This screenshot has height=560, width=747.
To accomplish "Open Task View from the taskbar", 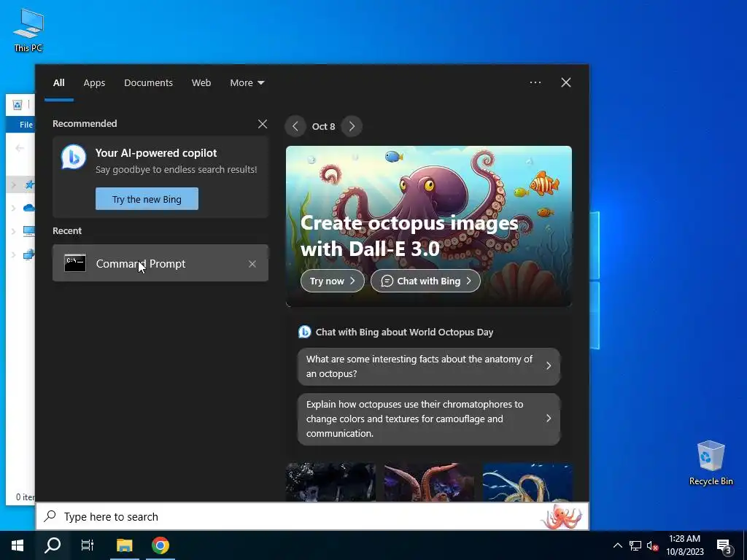I will (88, 545).
